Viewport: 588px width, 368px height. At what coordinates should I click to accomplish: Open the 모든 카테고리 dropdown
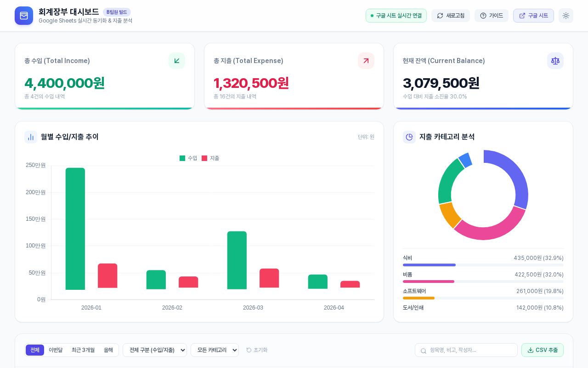pos(215,350)
